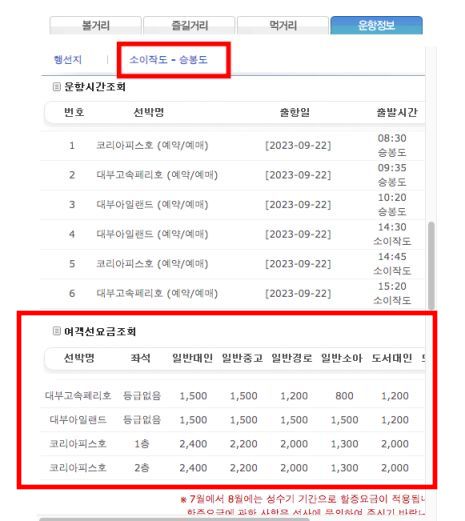Image resolution: width=465 pixels, height=521 pixels.
Task: Select the 08:30 승봉도 departure time
Action: coord(392,145)
